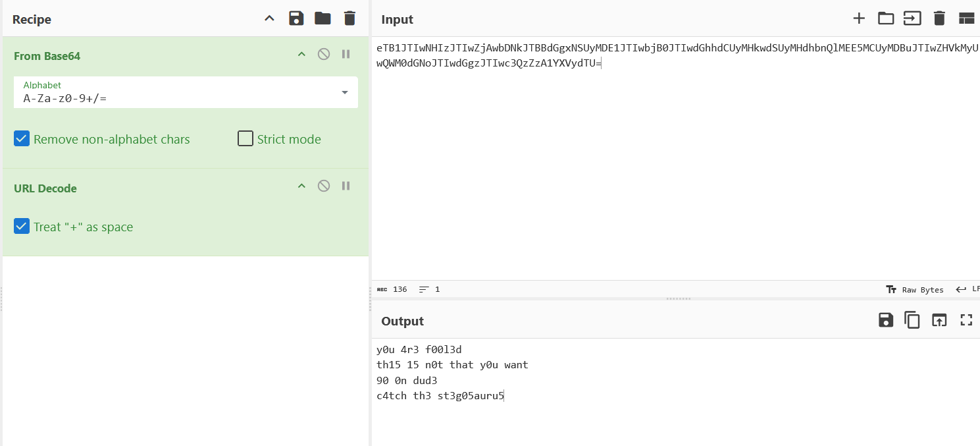Click output line "90 0n dud3"
This screenshot has width=980, height=446.
pos(407,380)
